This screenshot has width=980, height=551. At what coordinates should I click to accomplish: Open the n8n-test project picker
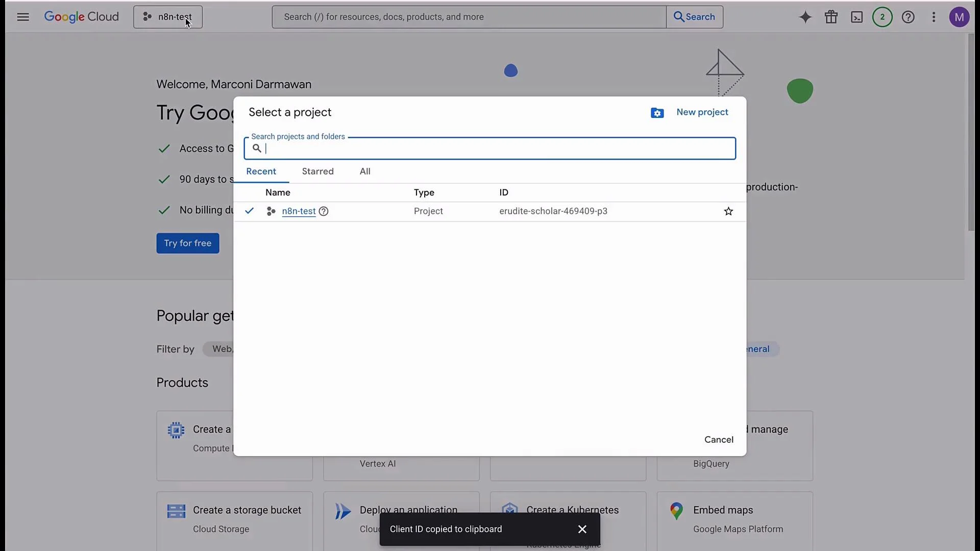coord(168,17)
